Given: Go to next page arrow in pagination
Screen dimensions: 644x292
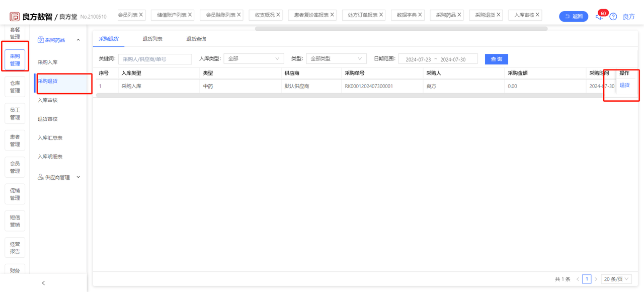Looking at the screenshot, I should pyautogui.click(x=596, y=279).
